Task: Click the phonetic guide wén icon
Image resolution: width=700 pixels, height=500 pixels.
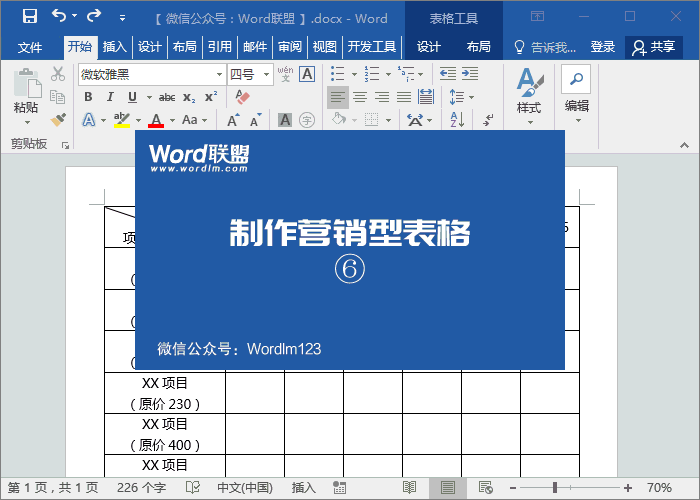Action: [x=285, y=74]
